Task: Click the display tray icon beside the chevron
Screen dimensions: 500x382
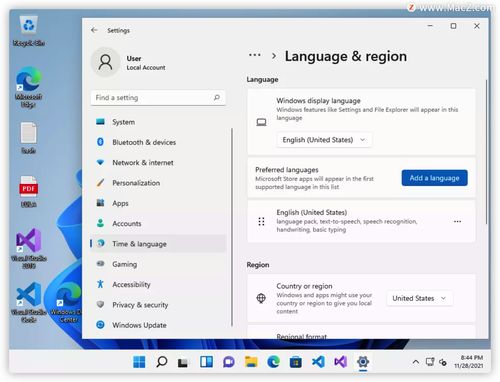Action: pos(430,362)
